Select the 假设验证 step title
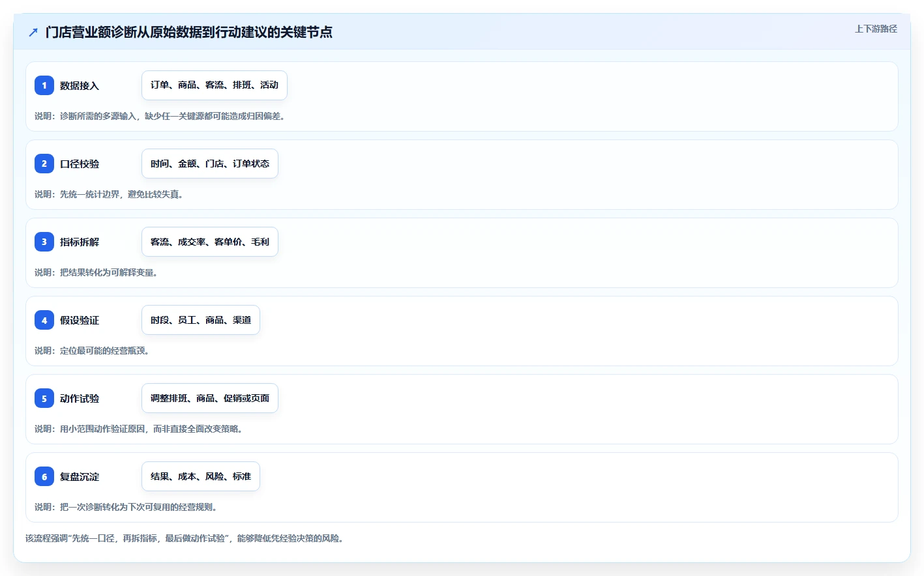The height and width of the screenshot is (576, 924). [x=80, y=320]
